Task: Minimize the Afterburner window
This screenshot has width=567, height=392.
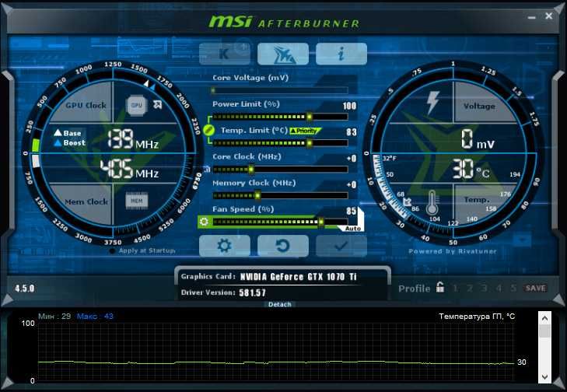Action: (531, 17)
